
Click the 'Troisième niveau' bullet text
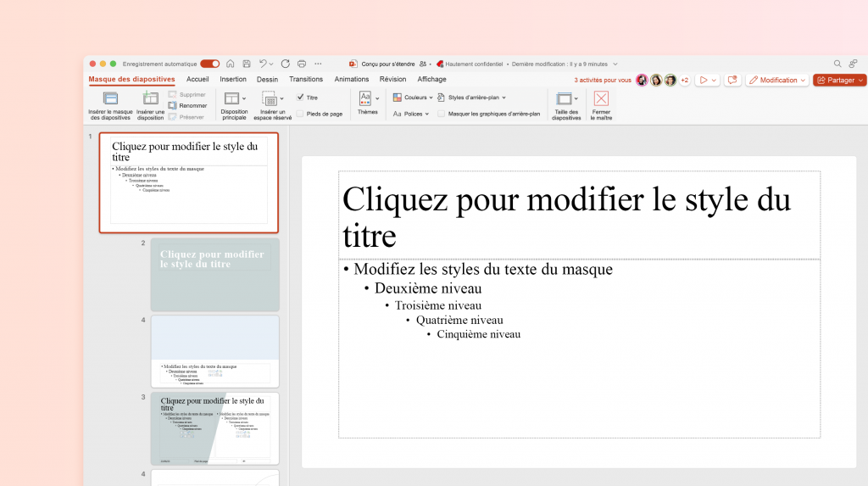pyautogui.click(x=438, y=305)
